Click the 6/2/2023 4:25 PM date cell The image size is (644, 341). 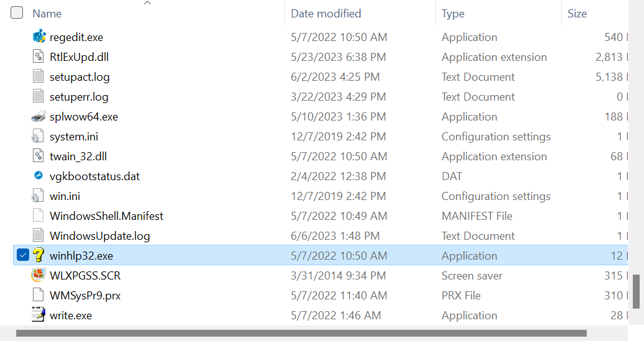(335, 77)
